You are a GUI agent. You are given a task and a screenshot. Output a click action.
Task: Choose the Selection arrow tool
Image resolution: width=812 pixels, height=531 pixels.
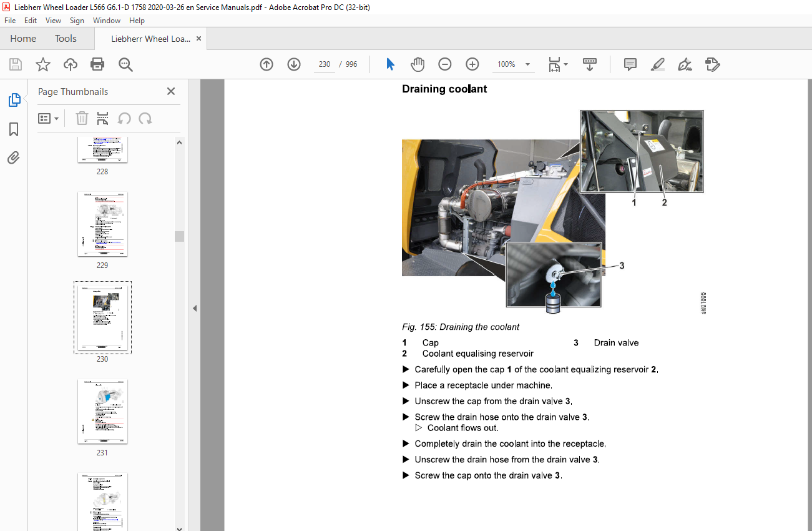click(391, 64)
